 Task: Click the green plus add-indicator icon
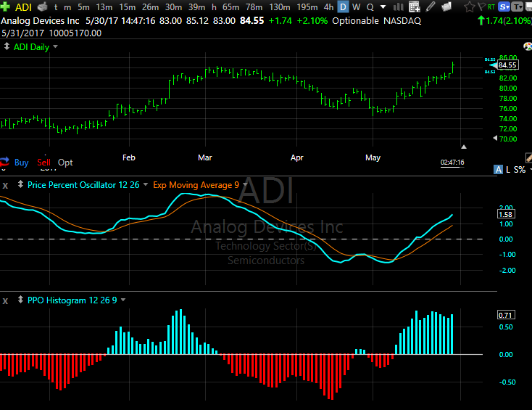(5, 7)
